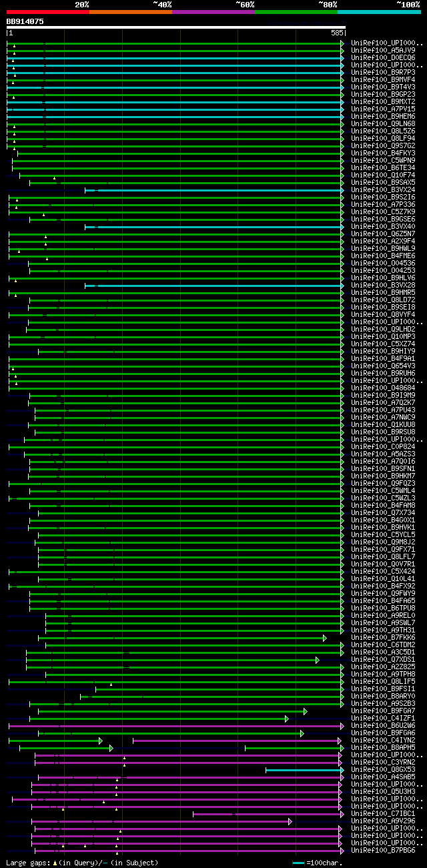Open hit UniRef100_C4IYN2
Viewport: 427px width, 868px height.
point(383,740)
